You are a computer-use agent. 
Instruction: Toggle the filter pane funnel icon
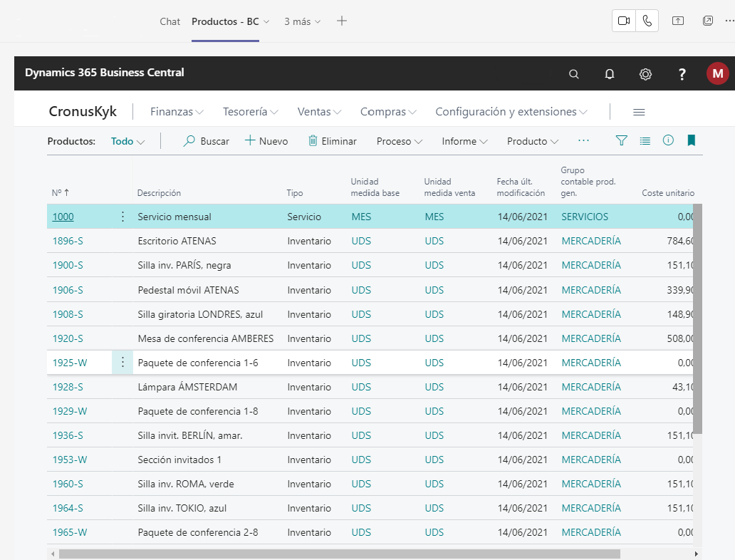[621, 140]
